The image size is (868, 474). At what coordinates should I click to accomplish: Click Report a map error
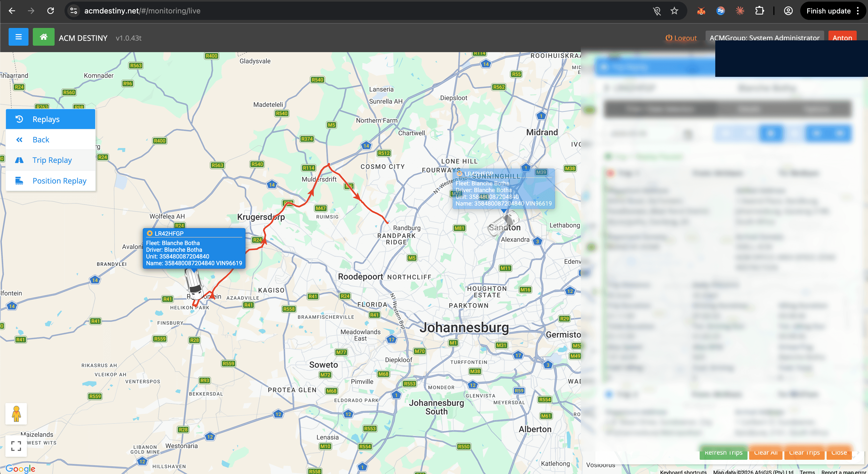point(844,472)
